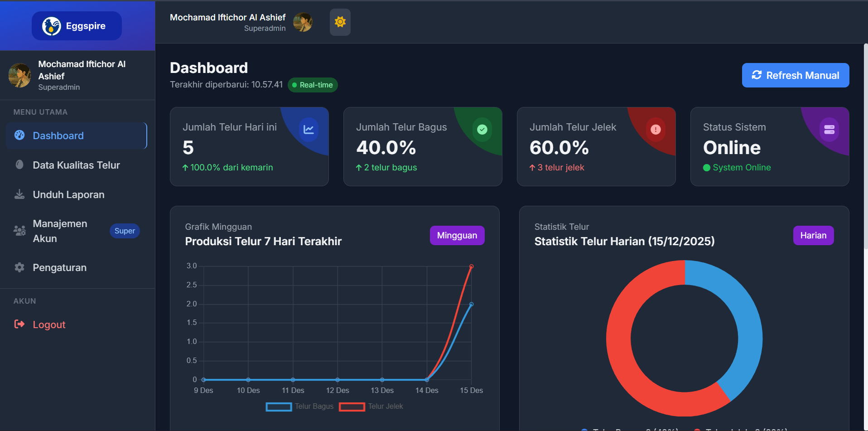Click the 'System Online' status text
This screenshot has width=868, height=431.
(742, 167)
